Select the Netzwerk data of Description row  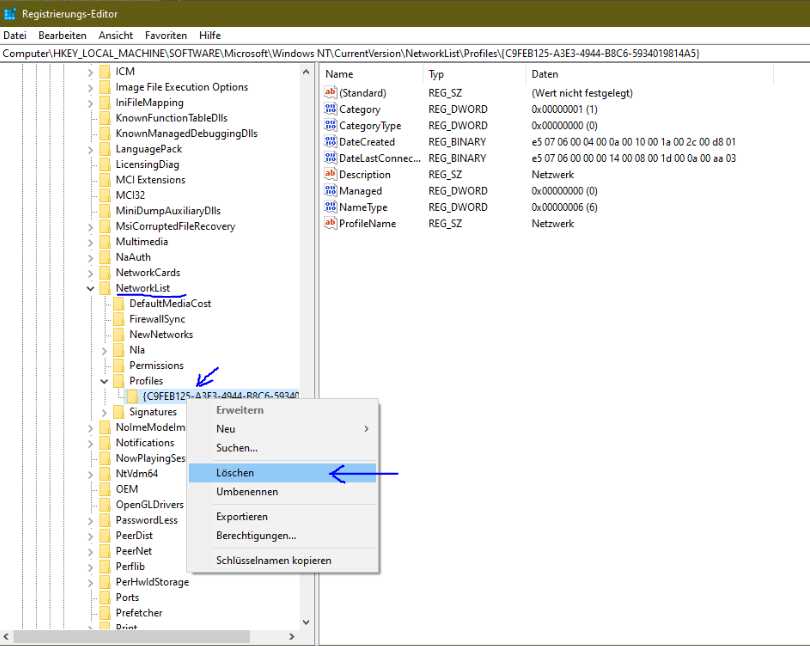553,175
